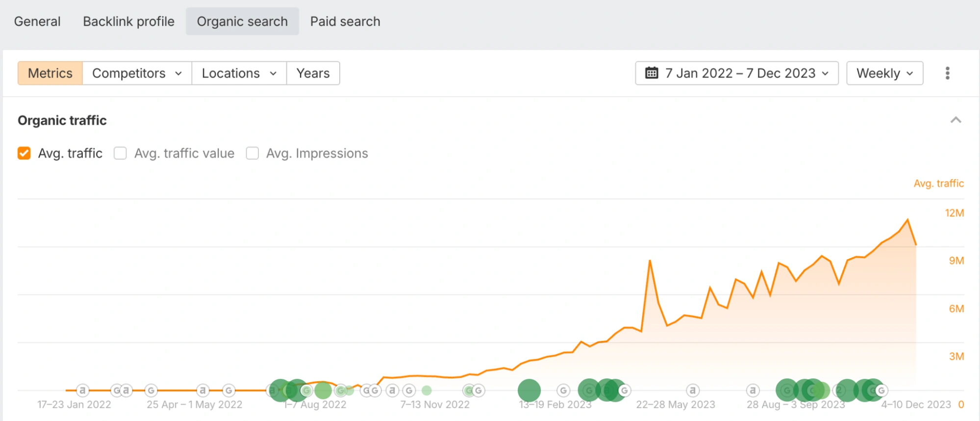Viewport: 980px width, 421px height.
Task: Switch to the Paid search tab
Action: pos(345,22)
